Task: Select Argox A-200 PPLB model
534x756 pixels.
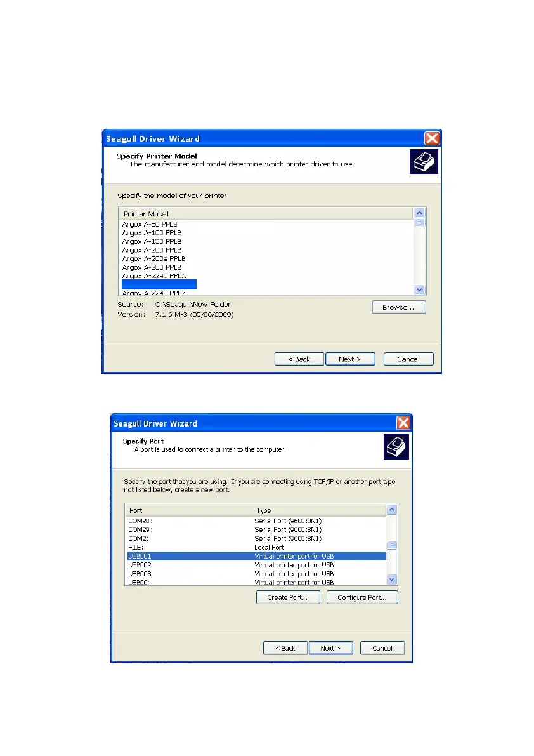Action: click(x=152, y=250)
